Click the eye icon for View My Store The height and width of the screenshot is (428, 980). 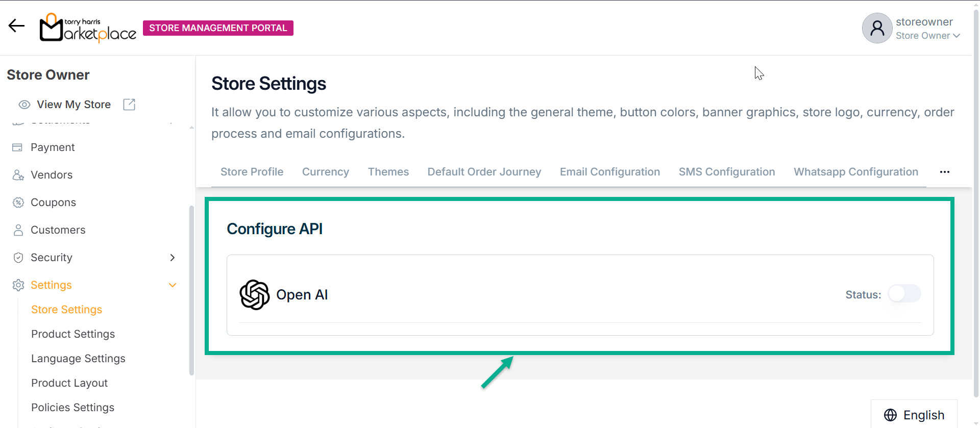[x=24, y=105]
